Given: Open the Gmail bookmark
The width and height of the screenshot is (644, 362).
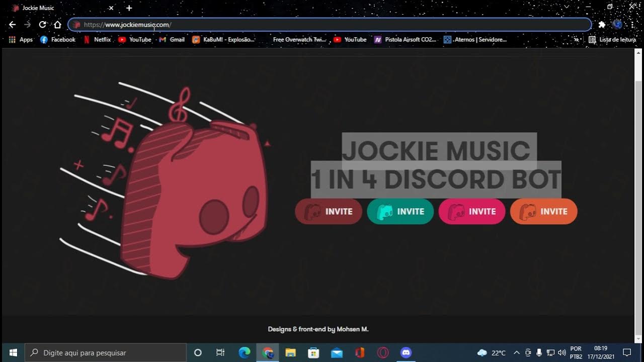Looking at the screenshot, I should point(172,40).
